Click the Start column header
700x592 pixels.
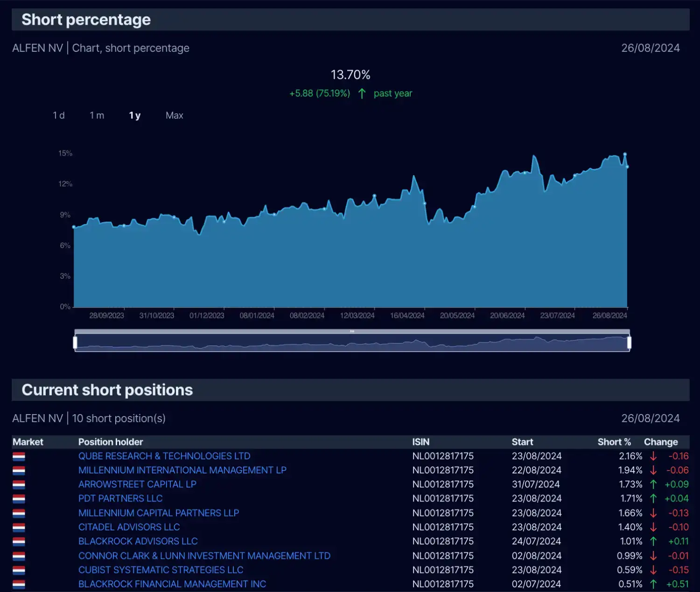[x=522, y=442]
